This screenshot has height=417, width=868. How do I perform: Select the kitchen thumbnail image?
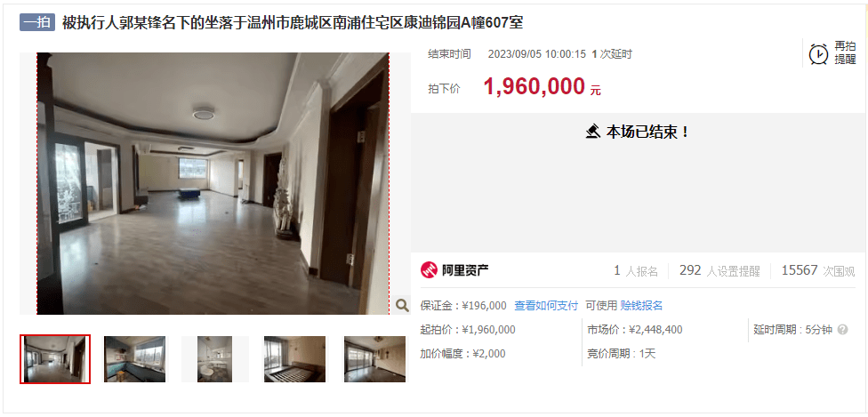click(134, 359)
